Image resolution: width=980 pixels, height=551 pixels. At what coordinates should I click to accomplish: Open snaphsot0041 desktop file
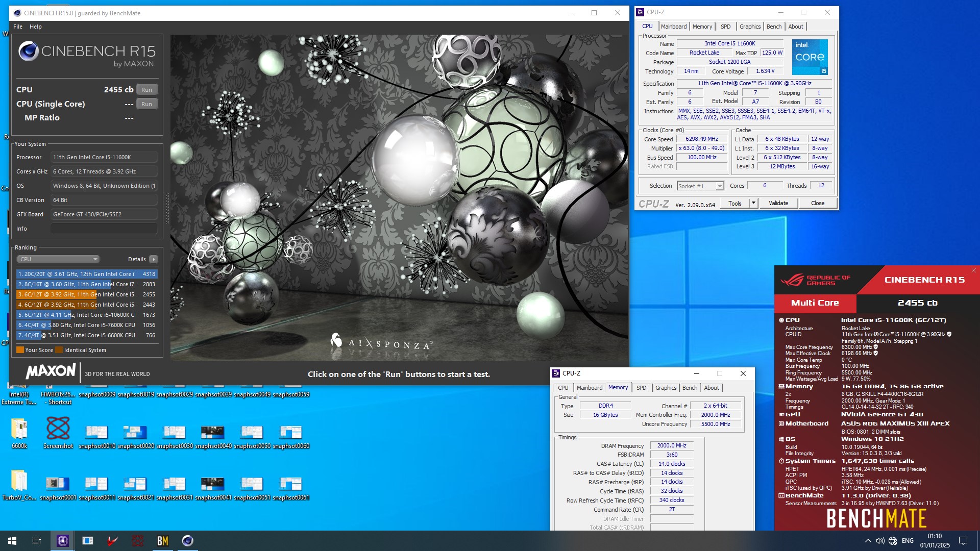pyautogui.click(x=213, y=488)
